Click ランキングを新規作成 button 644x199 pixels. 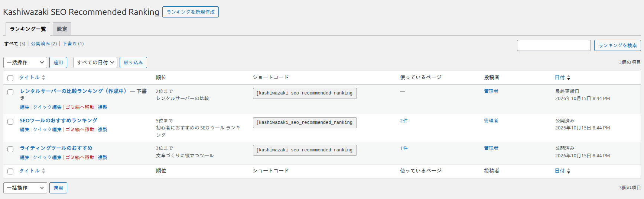pos(191,12)
